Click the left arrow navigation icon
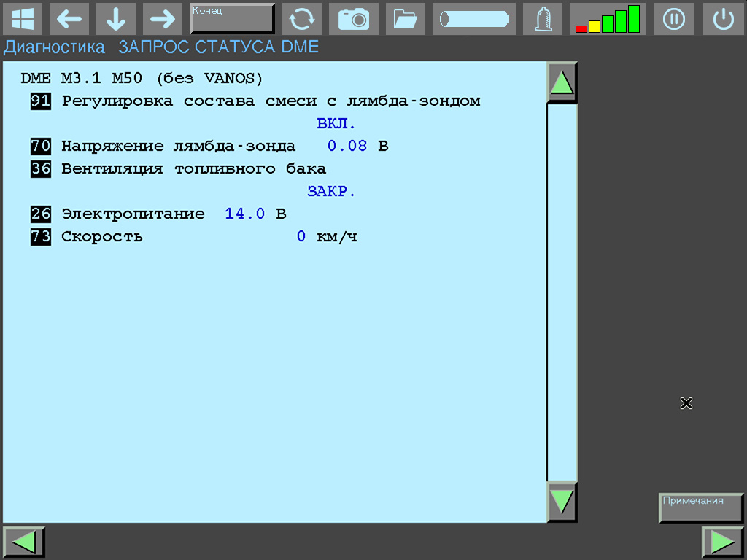The image size is (747, 560). click(69, 19)
